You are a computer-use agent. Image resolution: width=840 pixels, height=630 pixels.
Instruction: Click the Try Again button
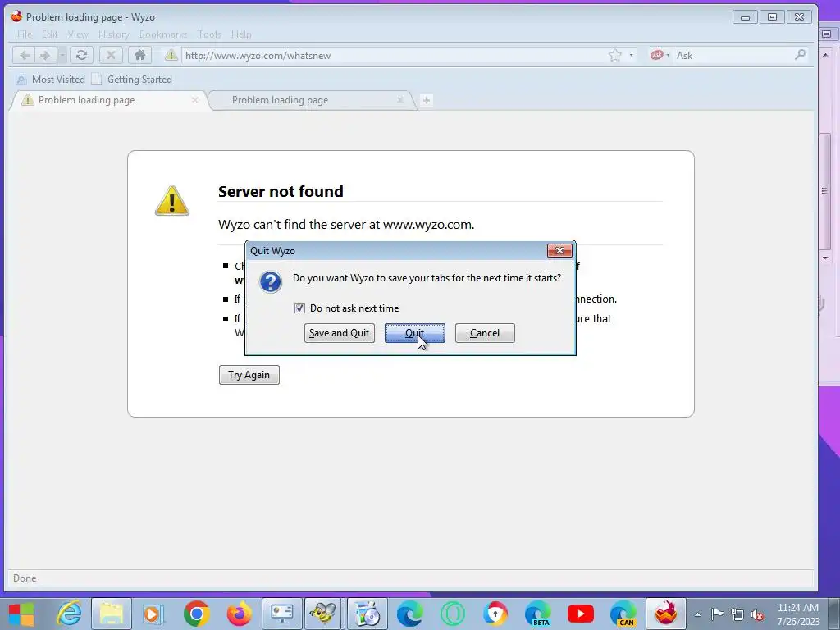[x=249, y=374]
